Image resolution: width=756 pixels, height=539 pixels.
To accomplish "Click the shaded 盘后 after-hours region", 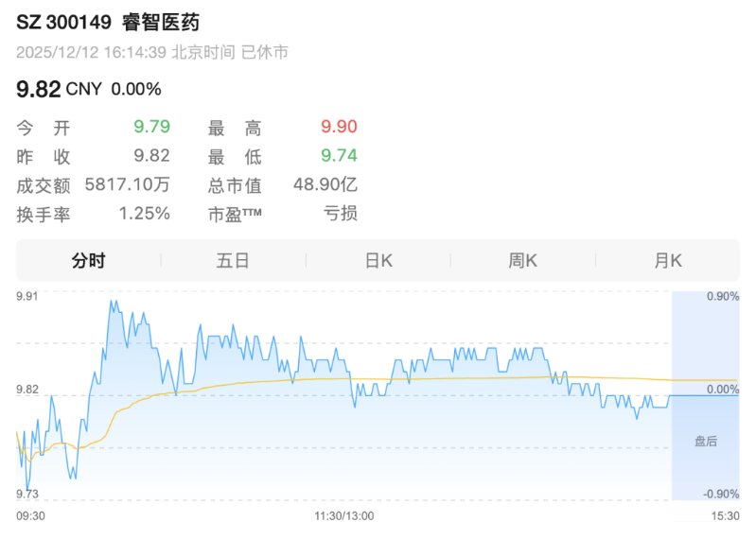I will [705, 440].
